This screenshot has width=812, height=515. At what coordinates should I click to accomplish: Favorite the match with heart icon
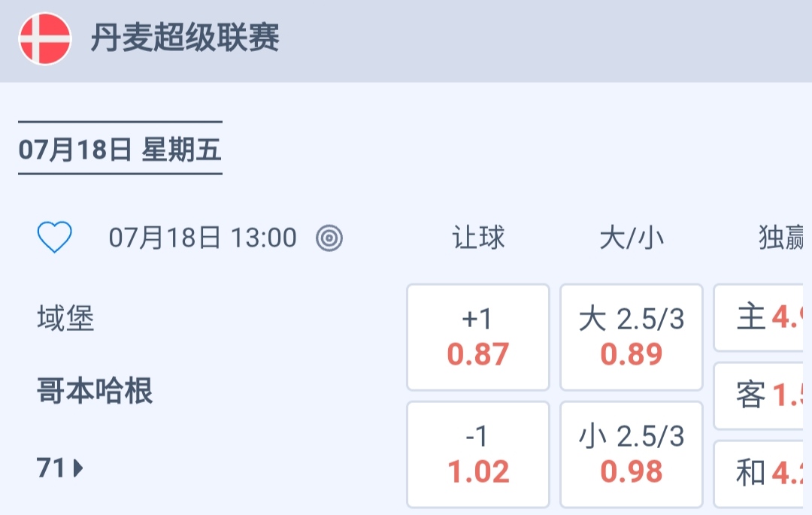55,238
